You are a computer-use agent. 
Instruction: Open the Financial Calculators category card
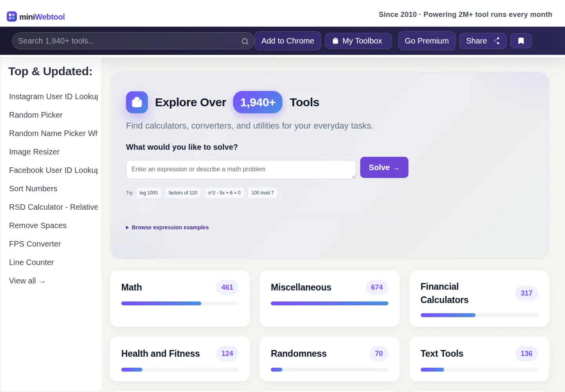pos(479,298)
